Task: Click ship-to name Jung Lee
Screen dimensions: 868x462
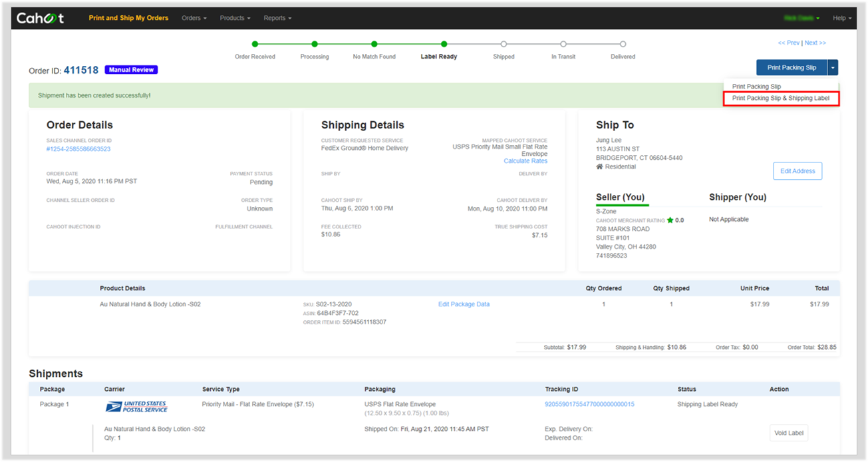Action: (x=610, y=140)
